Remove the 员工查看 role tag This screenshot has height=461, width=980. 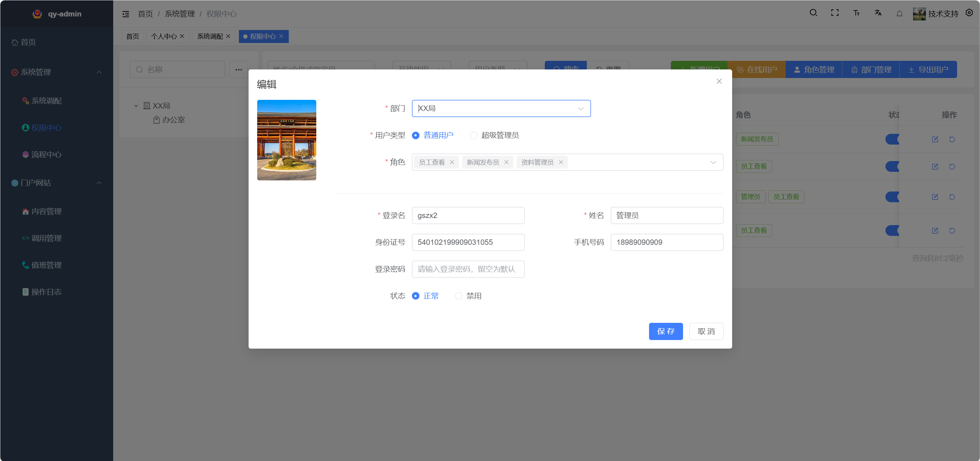452,162
